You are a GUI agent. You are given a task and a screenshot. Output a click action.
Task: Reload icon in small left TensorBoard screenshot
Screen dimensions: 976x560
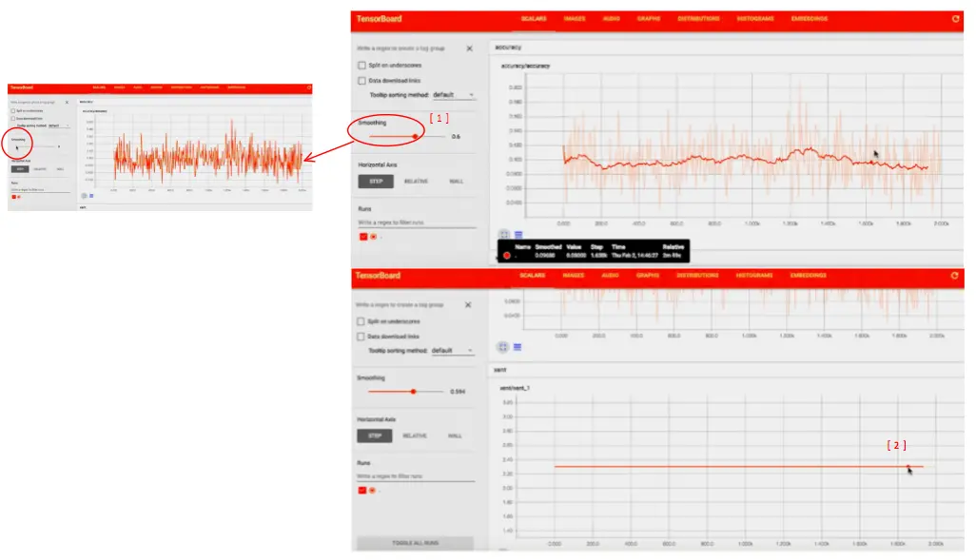pyautogui.click(x=309, y=87)
